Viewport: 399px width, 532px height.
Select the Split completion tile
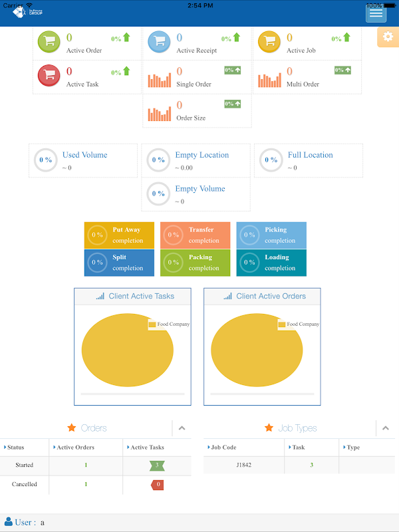[x=119, y=263]
